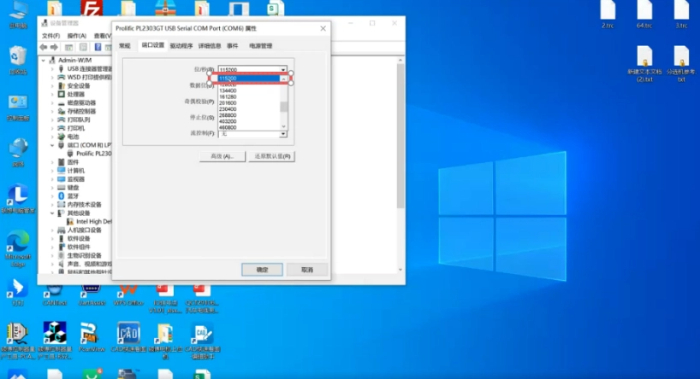Open the File(F) menu in Device Manager
This screenshot has width=700, height=379.
pos(51,36)
